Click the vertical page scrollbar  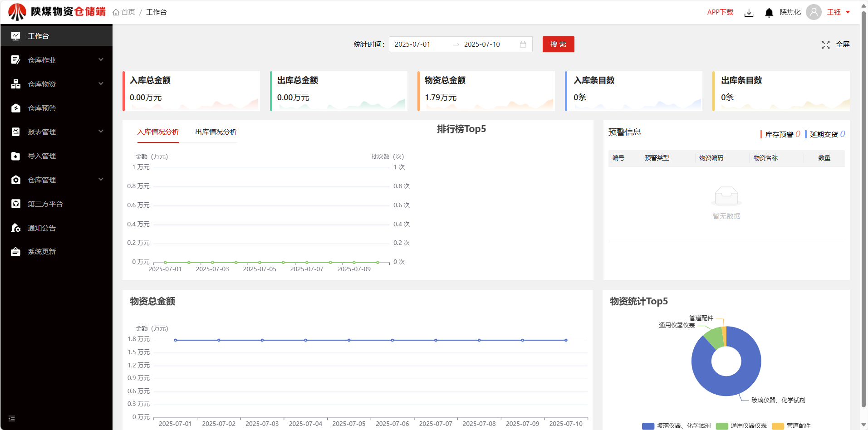863,209
